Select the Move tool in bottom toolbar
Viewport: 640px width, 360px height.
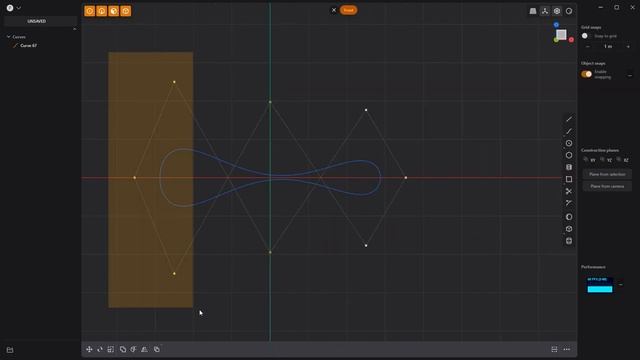(x=89, y=349)
